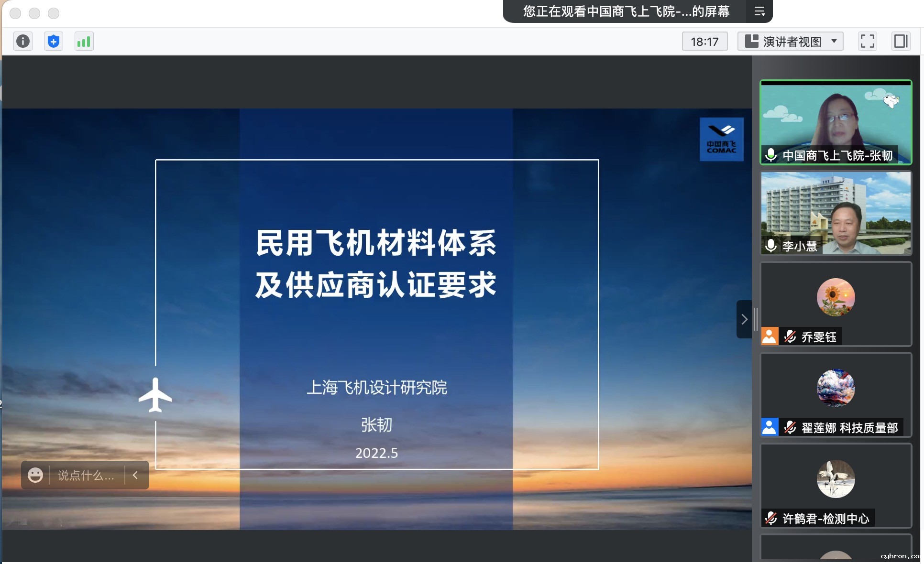Click the 说点什么 chat input field
Viewport: 924px width, 564px height.
coord(86,475)
